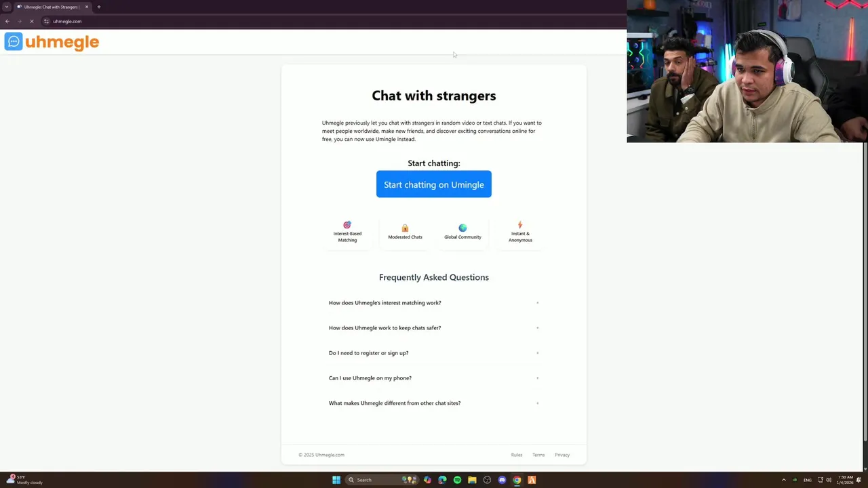Launch Microsoft Edge from the taskbar

pyautogui.click(x=442, y=480)
